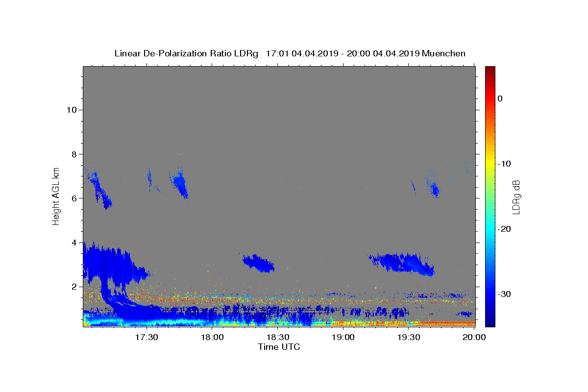Click the LDRg dB colorbar title
The width and height of the screenshot is (588, 392).
click(516, 196)
